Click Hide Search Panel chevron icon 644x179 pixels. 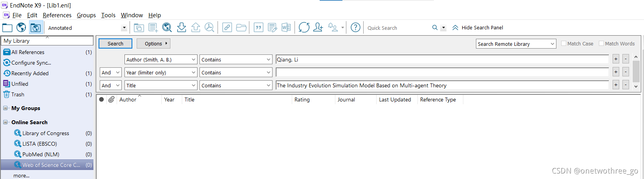coord(455,27)
